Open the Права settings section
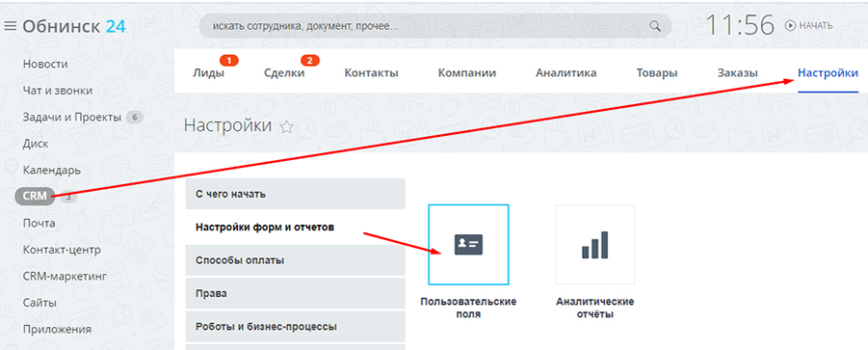 tap(295, 293)
